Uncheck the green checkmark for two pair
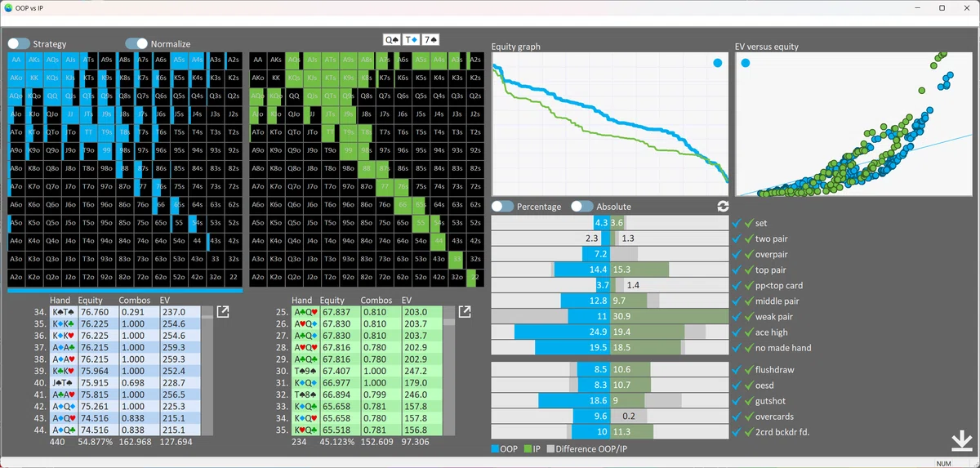980x468 pixels. click(x=749, y=239)
